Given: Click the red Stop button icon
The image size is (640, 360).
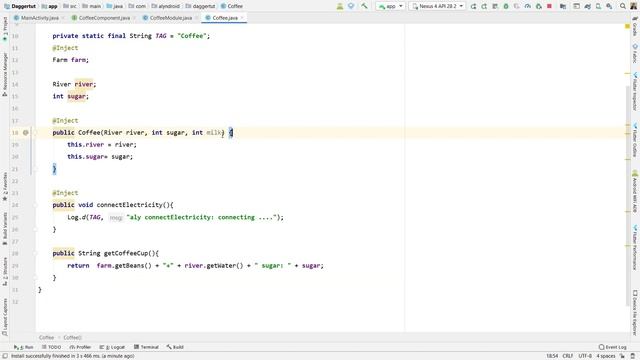Looking at the screenshot, I should (549, 6).
